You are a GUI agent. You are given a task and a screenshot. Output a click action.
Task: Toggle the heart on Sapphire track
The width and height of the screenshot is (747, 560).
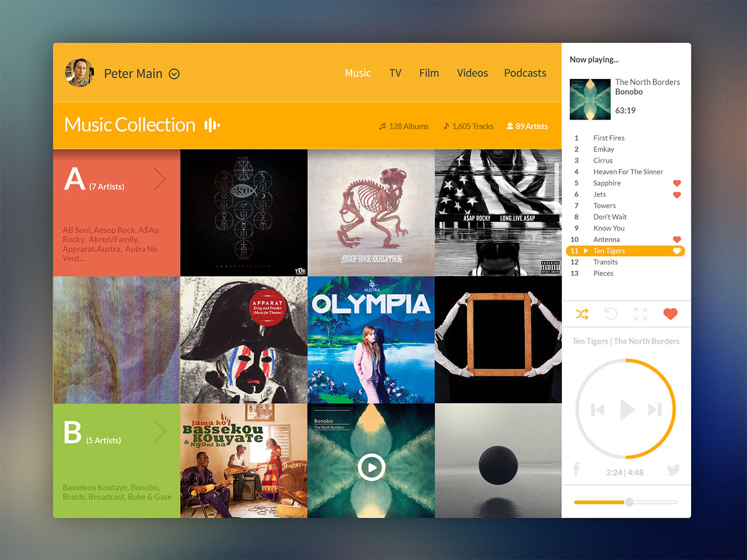[x=677, y=183]
